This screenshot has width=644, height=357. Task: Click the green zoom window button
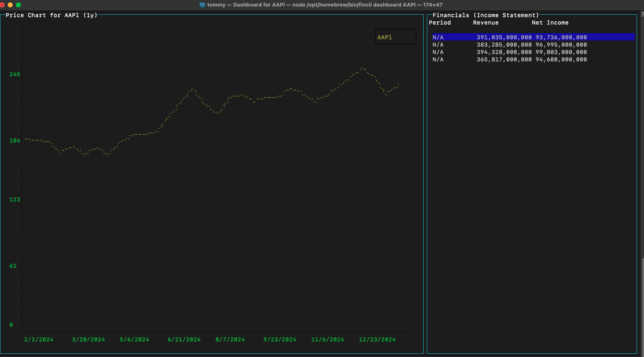(18, 5)
